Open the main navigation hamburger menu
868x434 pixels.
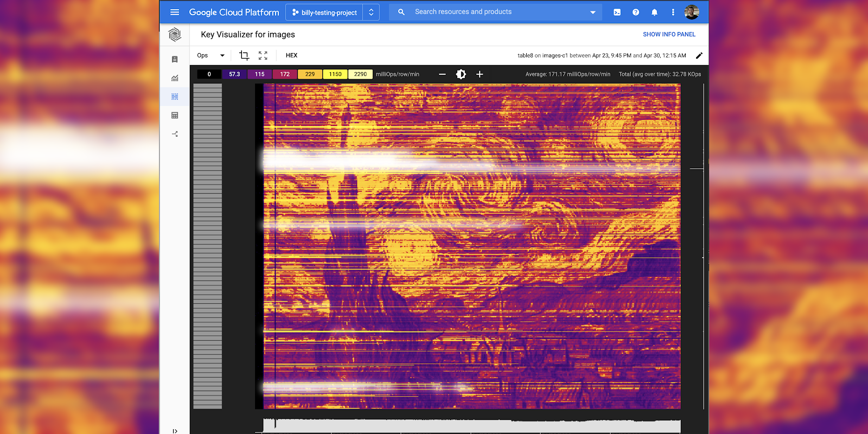tap(175, 12)
